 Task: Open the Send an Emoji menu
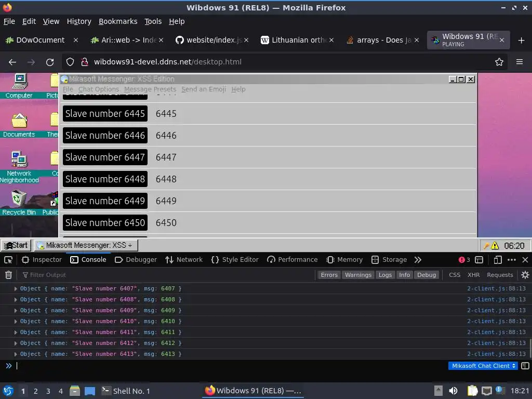(203, 89)
